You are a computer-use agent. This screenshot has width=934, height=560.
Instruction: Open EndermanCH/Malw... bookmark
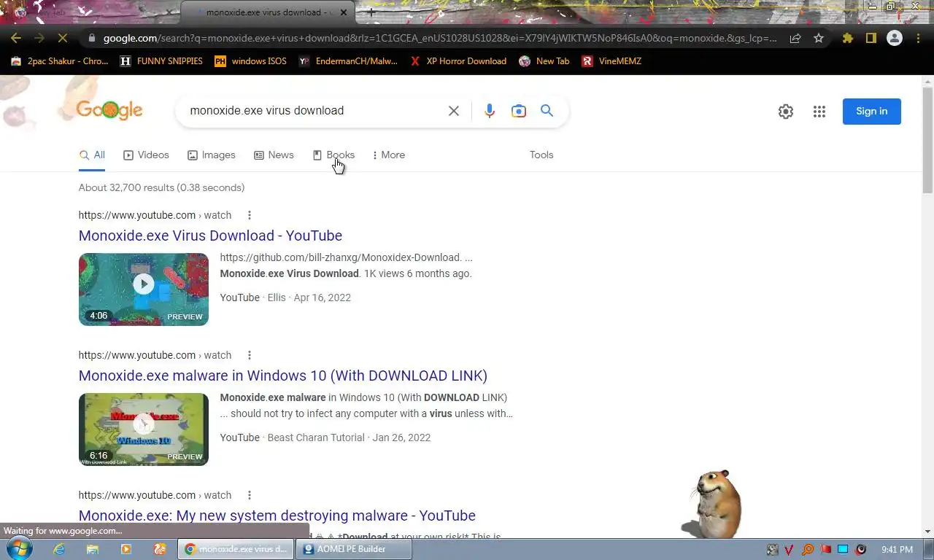(x=349, y=61)
